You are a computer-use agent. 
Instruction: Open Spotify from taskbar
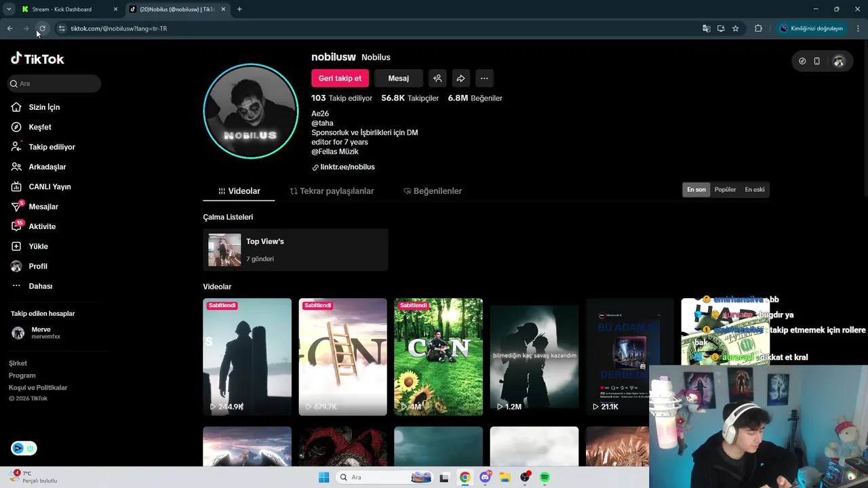[x=545, y=477]
